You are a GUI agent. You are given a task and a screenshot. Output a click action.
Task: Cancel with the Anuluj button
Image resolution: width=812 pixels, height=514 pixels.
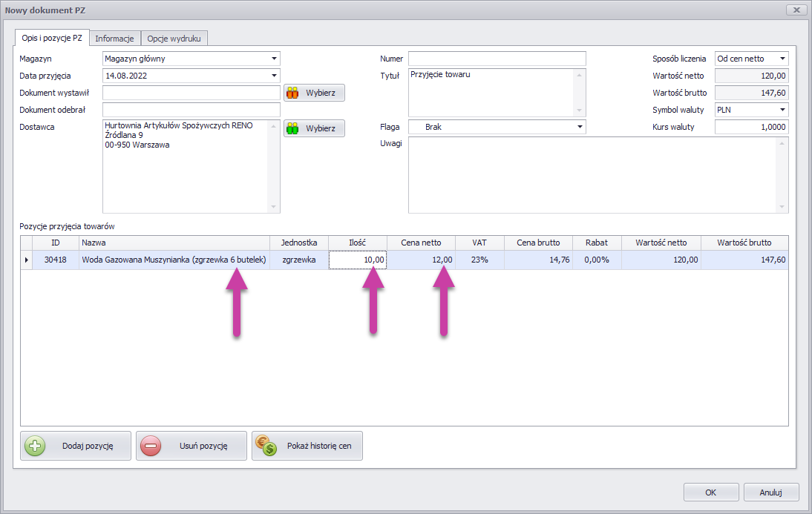(x=771, y=492)
